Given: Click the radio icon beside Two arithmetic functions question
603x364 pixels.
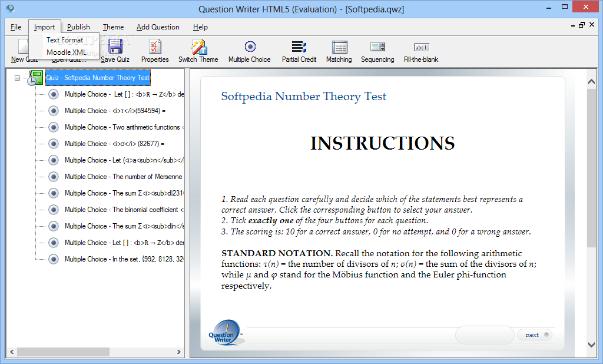Looking at the screenshot, I should click(54, 127).
